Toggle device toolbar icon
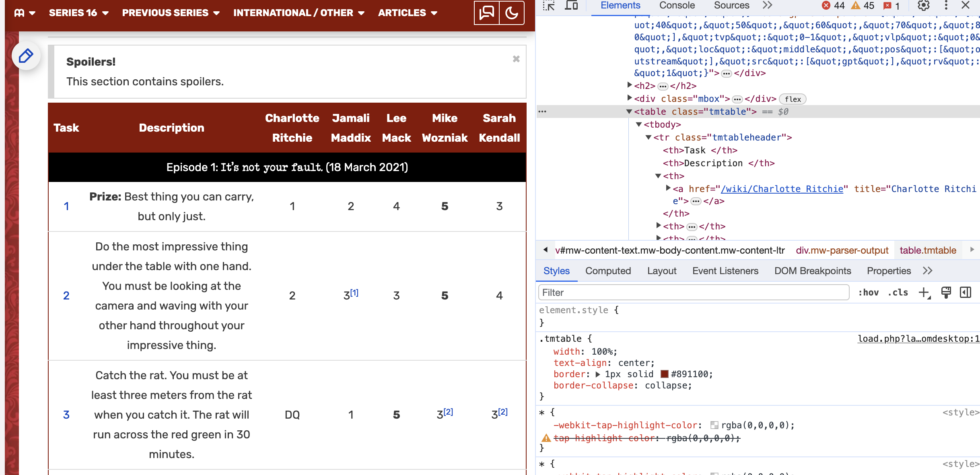The image size is (980, 475). coord(571,6)
